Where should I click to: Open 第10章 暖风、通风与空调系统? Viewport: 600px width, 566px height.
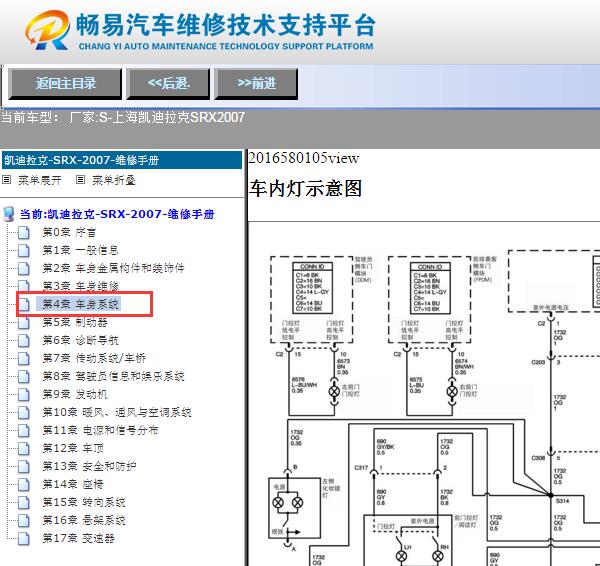coord(117,412)
